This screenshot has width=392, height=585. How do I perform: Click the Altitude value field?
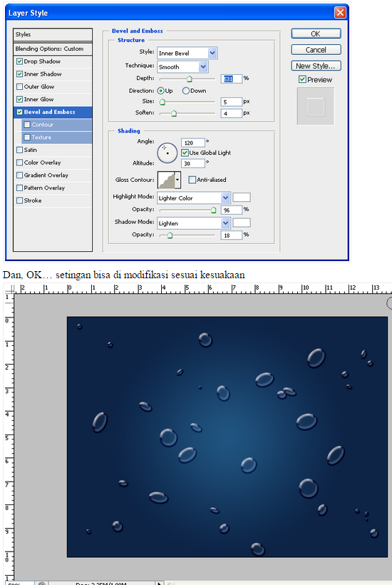click(x=193, y=163)
